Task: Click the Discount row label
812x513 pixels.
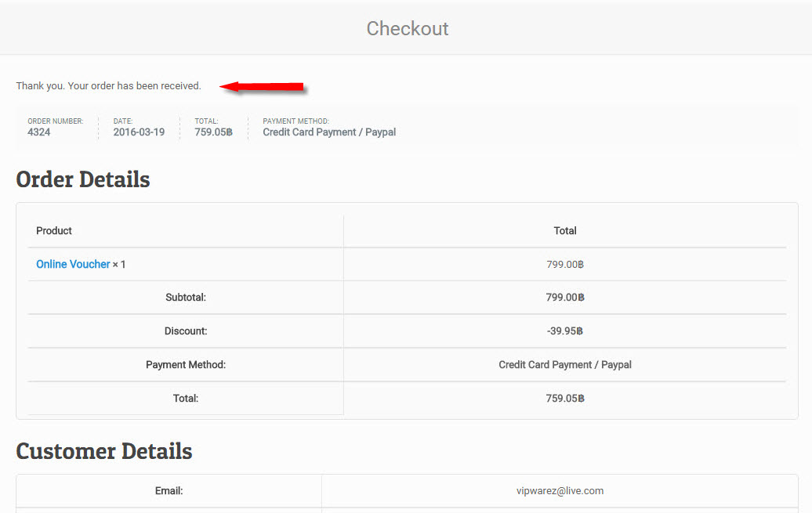Action: click(186, 331)
